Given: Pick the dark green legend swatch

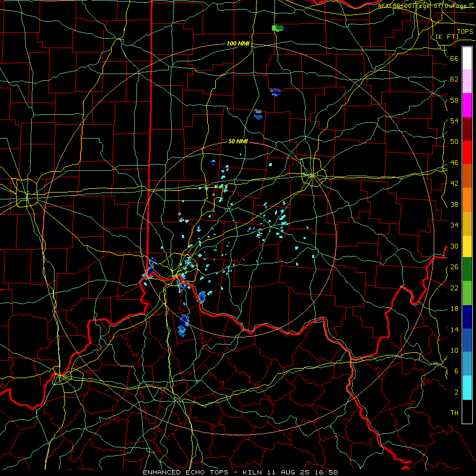Looking at the screenshot, I should [467, 269].
